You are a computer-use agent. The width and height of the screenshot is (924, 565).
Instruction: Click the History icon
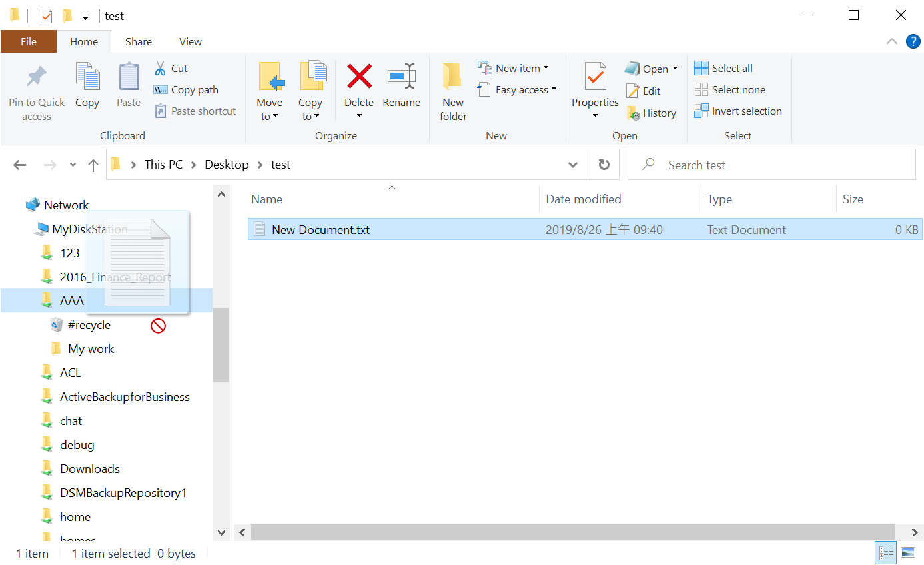click(x=633, y=113)
